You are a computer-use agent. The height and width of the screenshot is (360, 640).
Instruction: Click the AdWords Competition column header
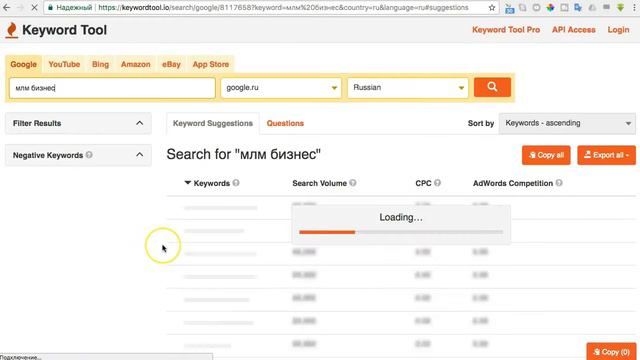tap(513, 183)
